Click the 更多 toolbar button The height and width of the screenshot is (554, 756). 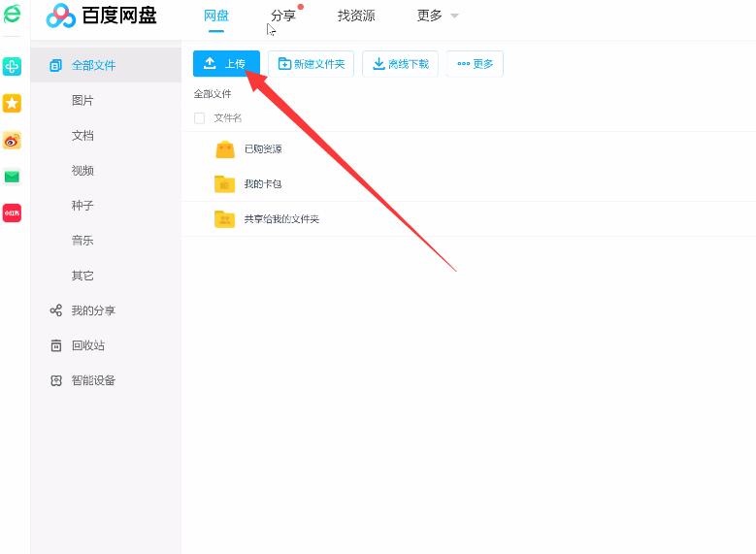475,64
